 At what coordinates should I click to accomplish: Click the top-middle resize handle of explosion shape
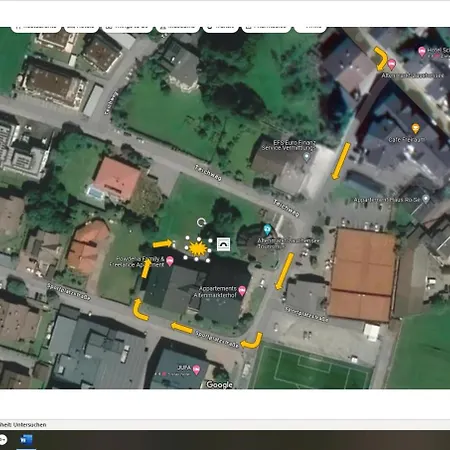click(199, 239)
